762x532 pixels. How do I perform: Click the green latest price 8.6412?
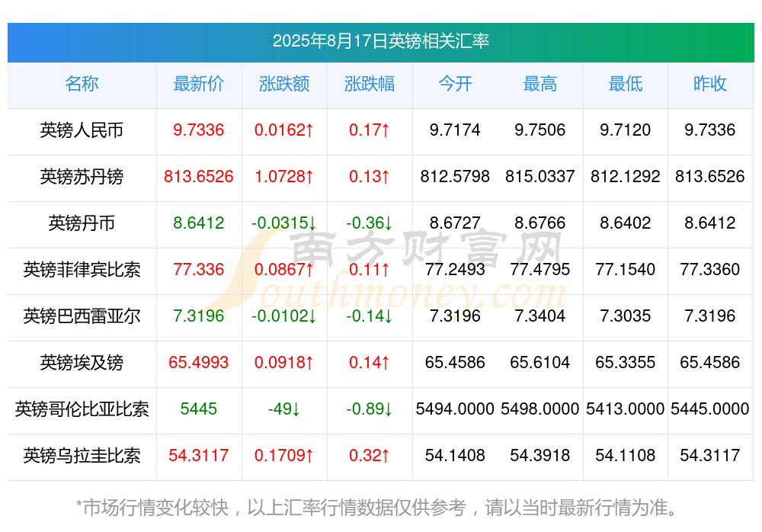(x=198, y=223)
